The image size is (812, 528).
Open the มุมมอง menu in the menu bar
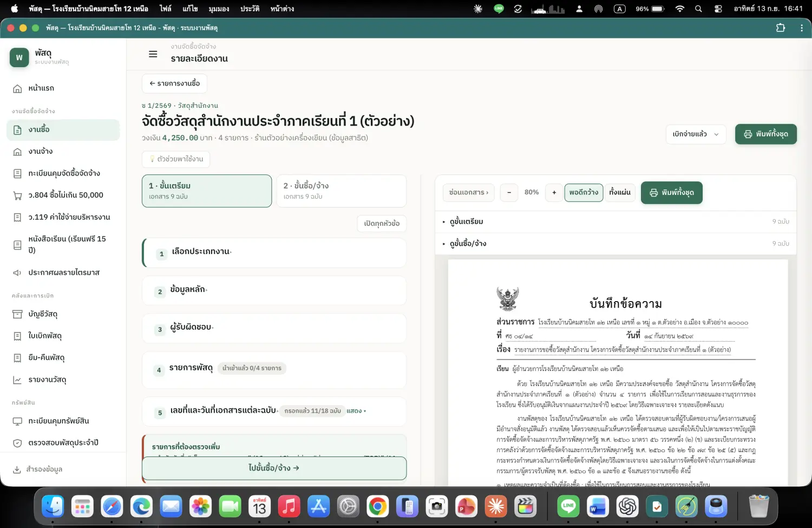tap(219, 9)
